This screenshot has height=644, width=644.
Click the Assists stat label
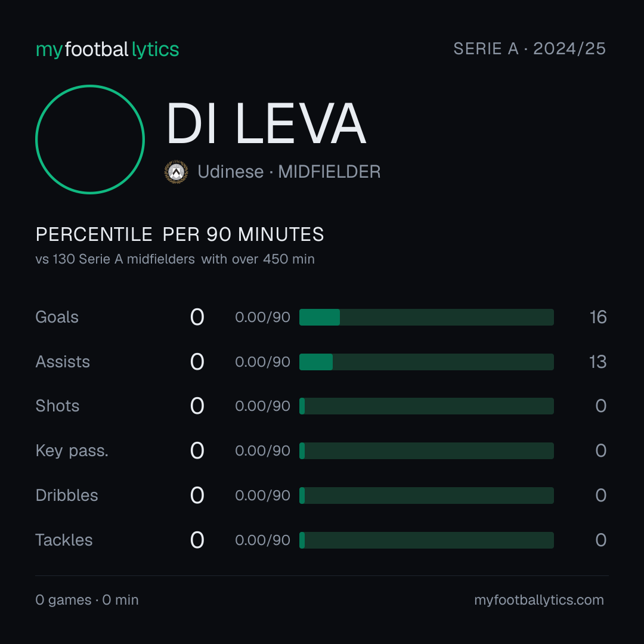[x=63, y=362]
